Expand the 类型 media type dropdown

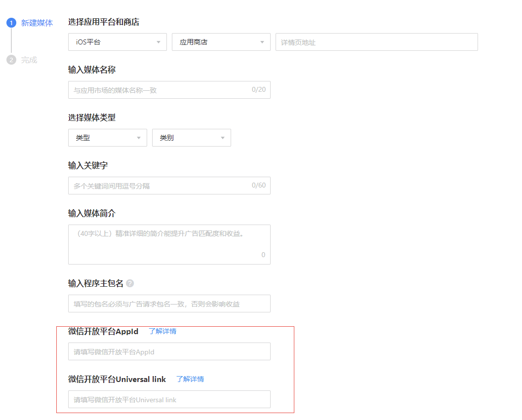pyautogui.click(x=108, y=138)
